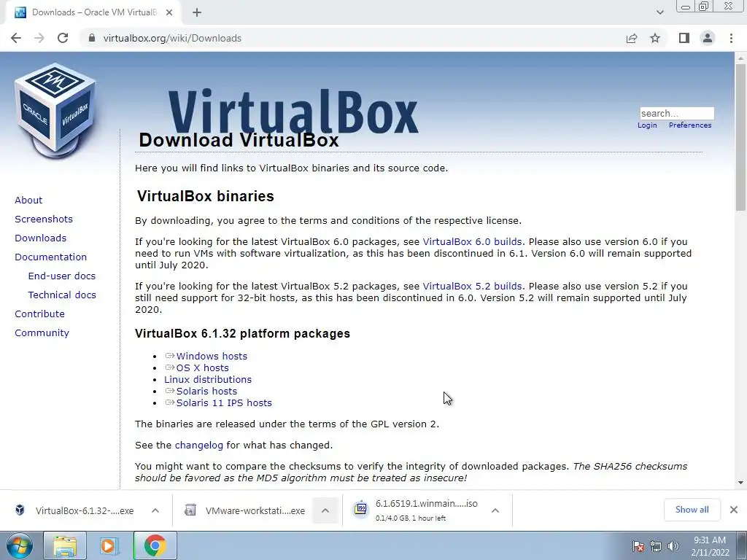Click into the search box
This screenshot has height=560, width=747.
(x=676, y=113)
